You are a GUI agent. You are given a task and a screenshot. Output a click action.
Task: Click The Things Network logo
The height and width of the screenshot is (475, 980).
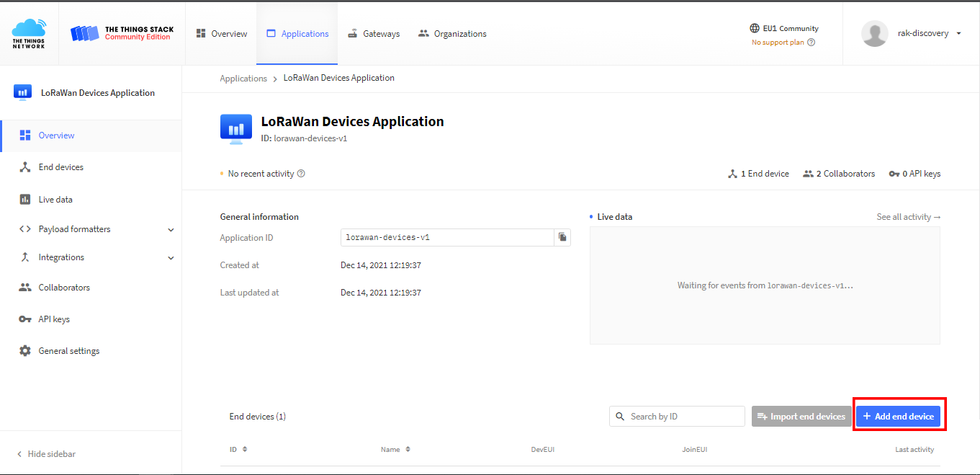(x=28, y=32)
